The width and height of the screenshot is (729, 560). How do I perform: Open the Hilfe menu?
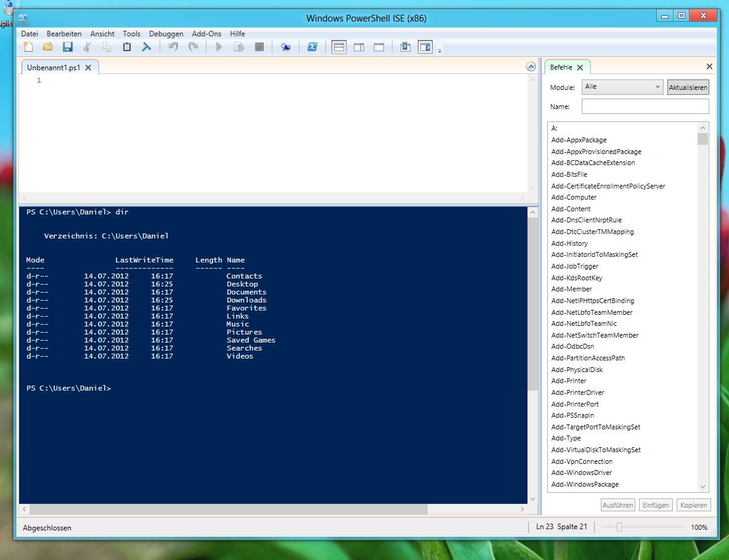coord(237,33)
